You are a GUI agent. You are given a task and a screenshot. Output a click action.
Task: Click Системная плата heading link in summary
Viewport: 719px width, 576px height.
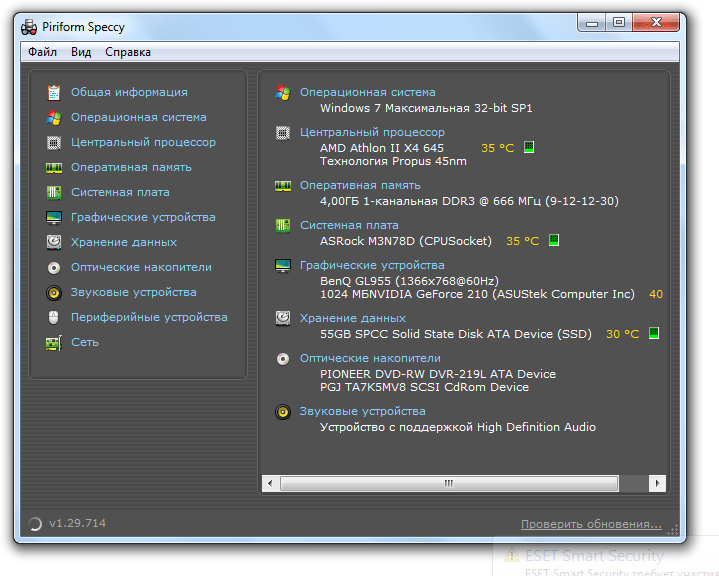(349, 225)
